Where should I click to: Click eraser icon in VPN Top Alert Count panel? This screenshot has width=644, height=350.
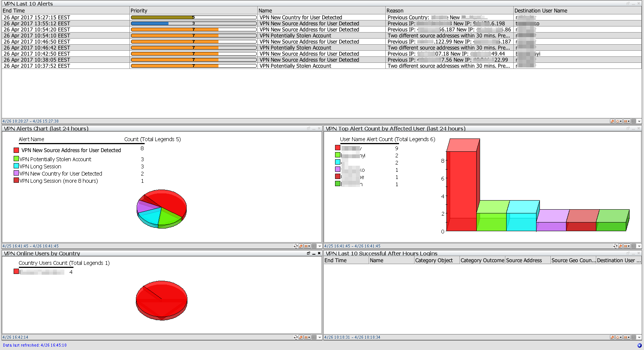coord(620,246)
